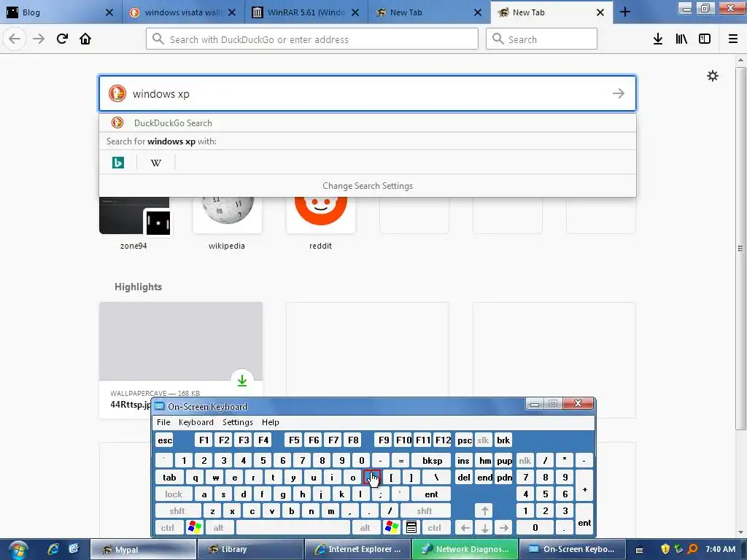Click the lock key on on-screen keyboard

click(x=174, y=494)
